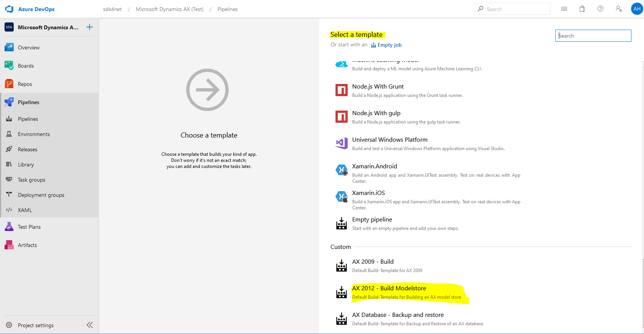Select the Pipelines rocket icon in sidebar
The image size is (644, 334).
[9, 102]
